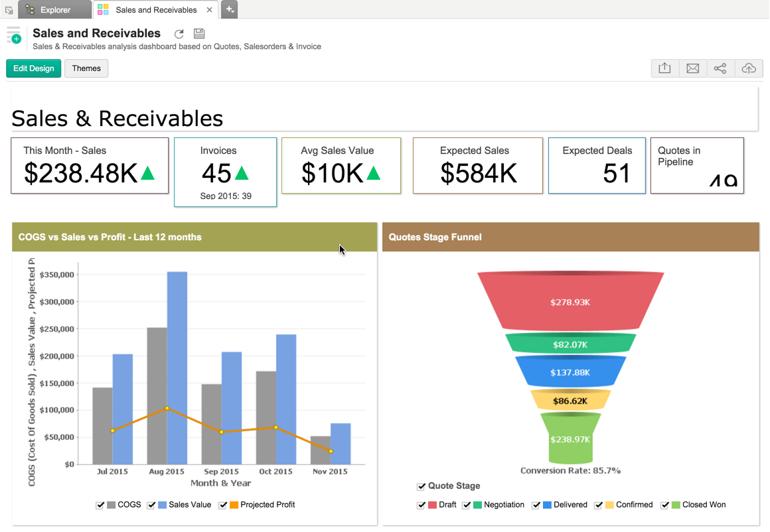Toggle the Projected Profit legend checkbox

223,505
